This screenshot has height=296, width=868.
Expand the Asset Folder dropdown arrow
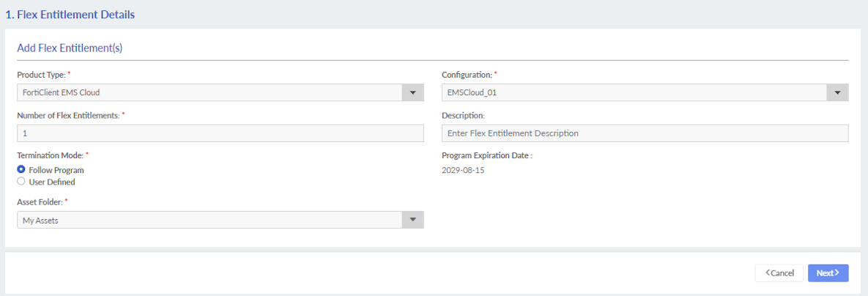(412, 220)
